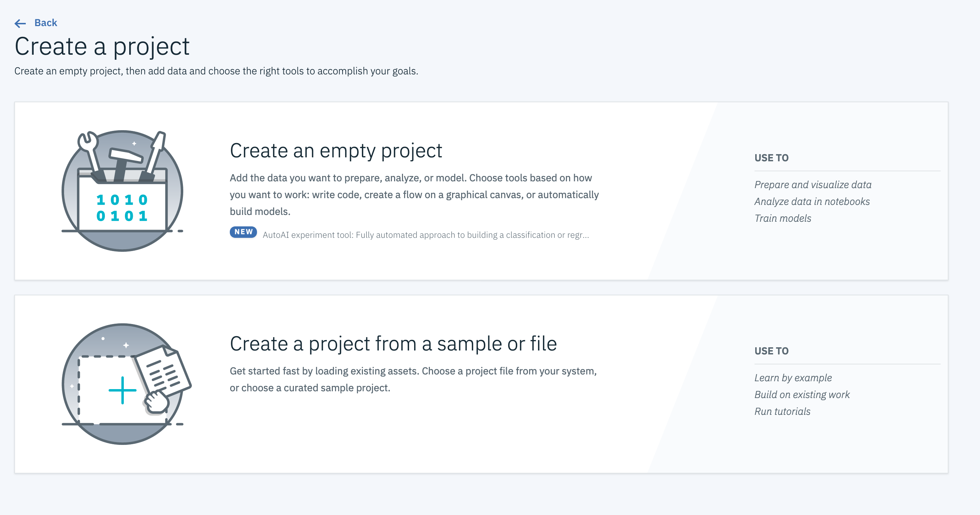Click the empty project description paragraph
The width and height of the screenshot is (980, 515).
click(414, 195)
